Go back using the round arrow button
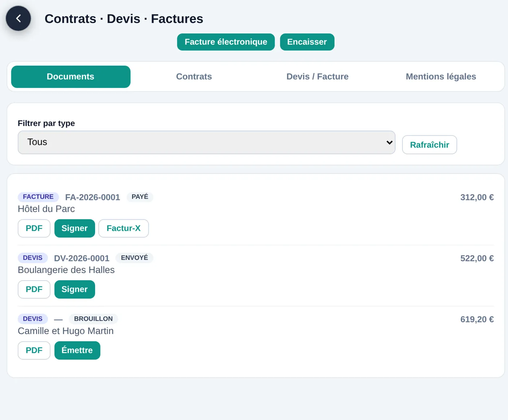The height and width of the screenshot is (420, 508). click(x=18, y=18)
